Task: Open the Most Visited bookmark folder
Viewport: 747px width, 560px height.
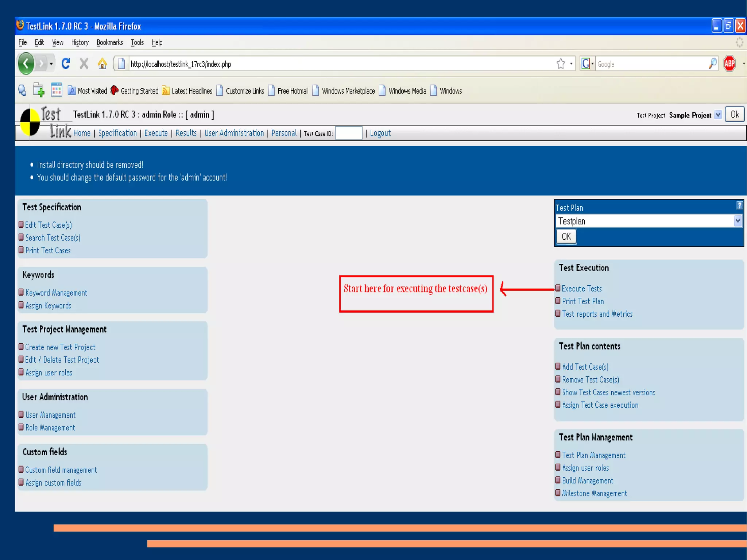Action: coord(88,91)
